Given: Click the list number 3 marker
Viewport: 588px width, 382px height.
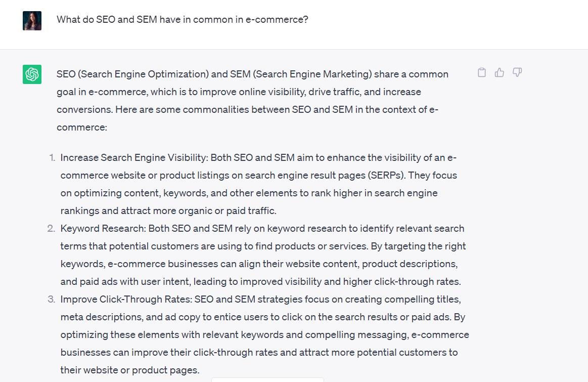Looking at the screenshot, I should 52,299.
